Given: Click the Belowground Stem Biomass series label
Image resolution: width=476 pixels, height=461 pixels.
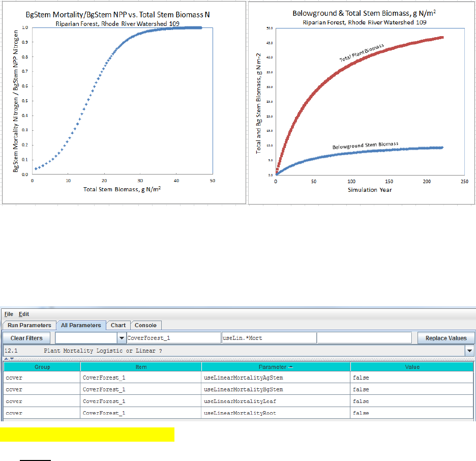Looking at the screenshot, I should coord(365,146).
